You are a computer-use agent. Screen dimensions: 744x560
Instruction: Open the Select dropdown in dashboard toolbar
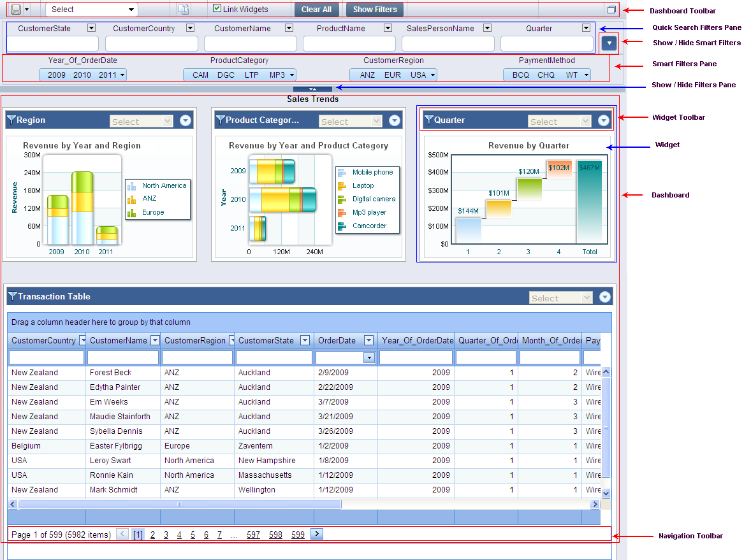92,10
